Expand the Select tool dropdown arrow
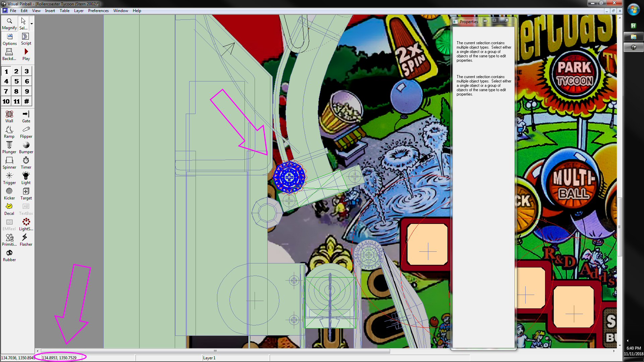The height and width of the screenshot is (362, 644). (x=32, y=24)
